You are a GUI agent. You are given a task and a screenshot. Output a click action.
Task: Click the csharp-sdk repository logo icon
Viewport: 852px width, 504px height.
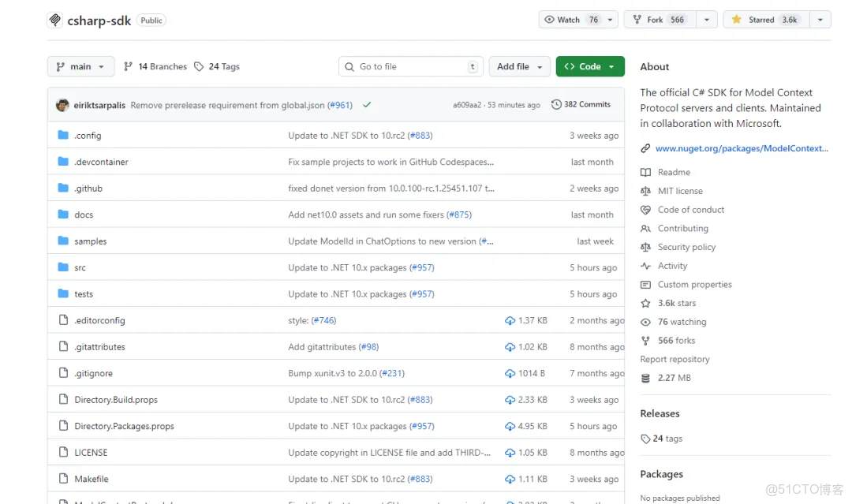click(54, 20)
